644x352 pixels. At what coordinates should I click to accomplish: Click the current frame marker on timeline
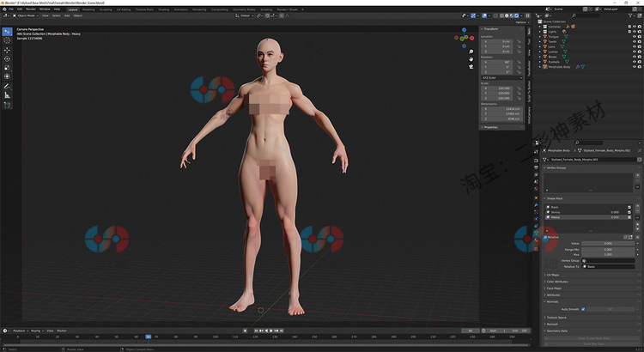coord(149,337)
